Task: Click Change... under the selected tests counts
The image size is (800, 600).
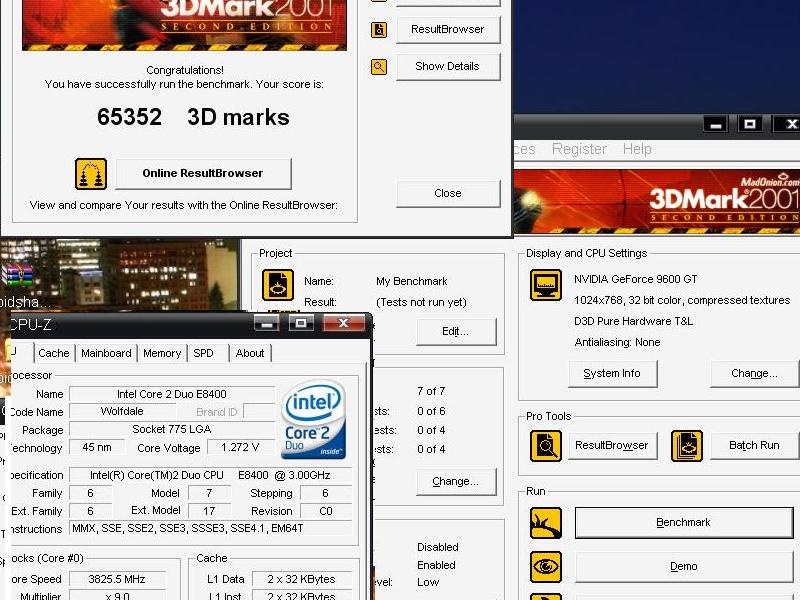Action: pyautogui.click(x=456, y=482)
